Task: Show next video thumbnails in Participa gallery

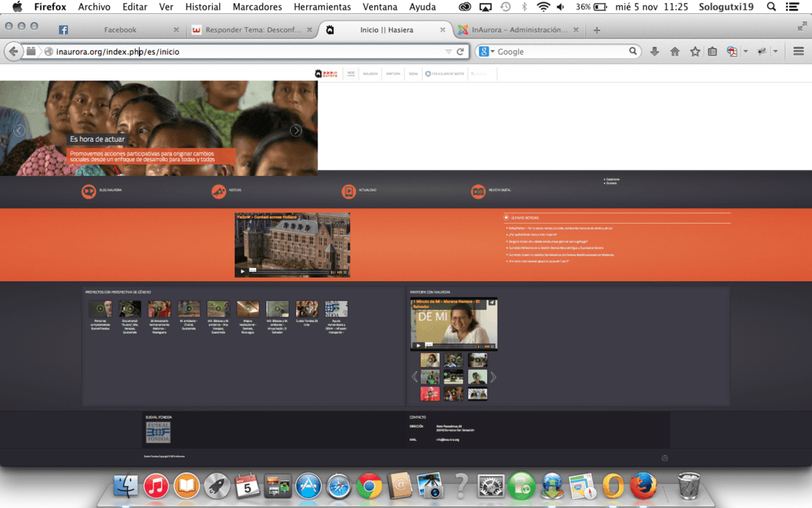Action: click(x=494, y=377)
